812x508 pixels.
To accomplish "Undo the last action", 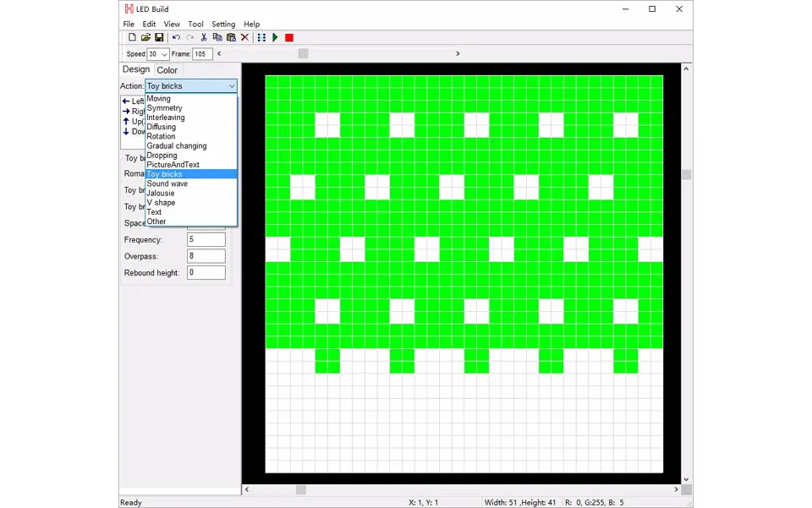I will coord(176,38).
